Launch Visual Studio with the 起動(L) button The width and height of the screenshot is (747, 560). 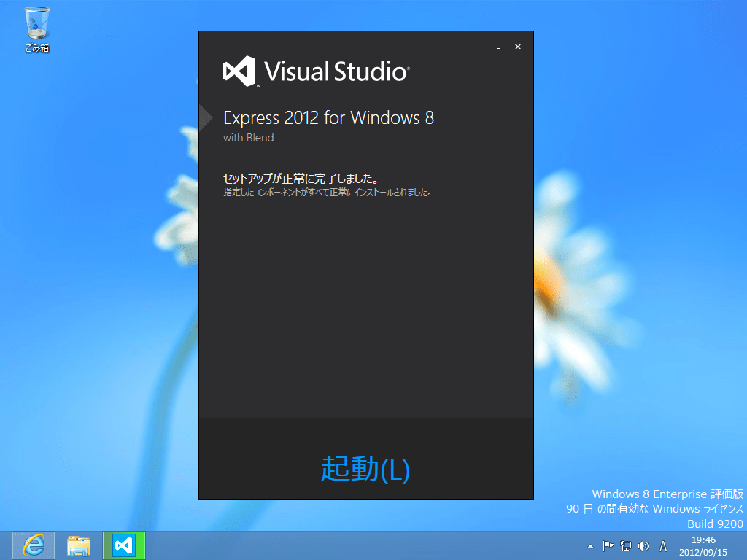coord(365,469)
